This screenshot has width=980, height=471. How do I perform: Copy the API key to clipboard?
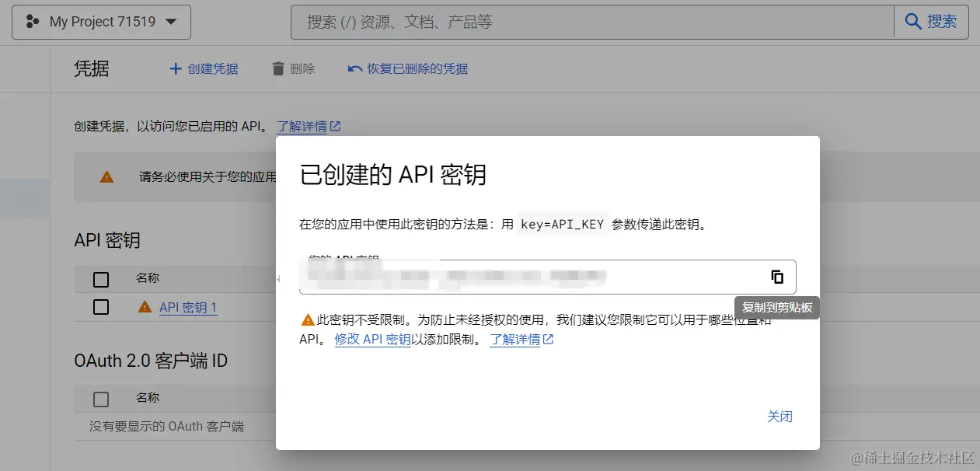click(x=776, y=277)
